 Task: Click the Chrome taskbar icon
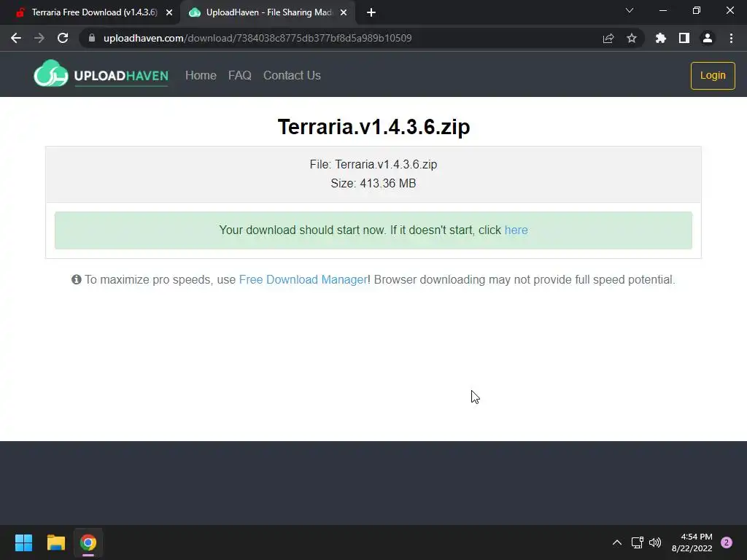click(x=88, y=542)
